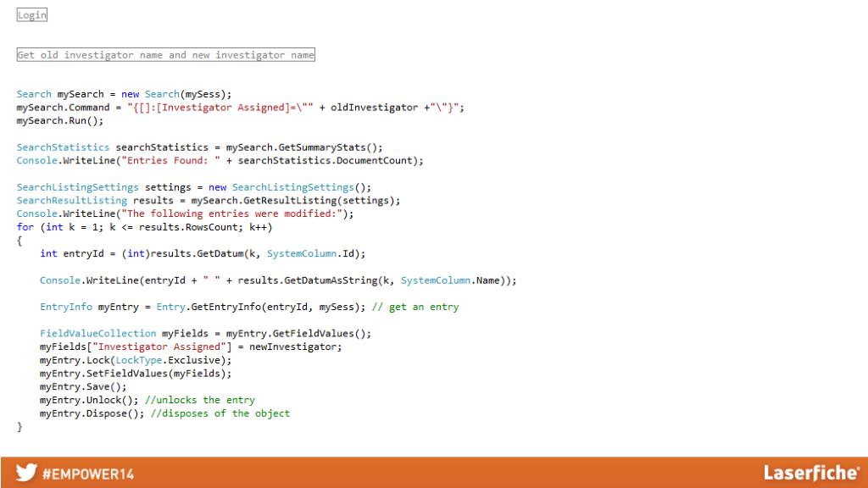Click the #EMPOWER14 hashtag
This screenshot has height=488, width=868.
coord(88,474)
